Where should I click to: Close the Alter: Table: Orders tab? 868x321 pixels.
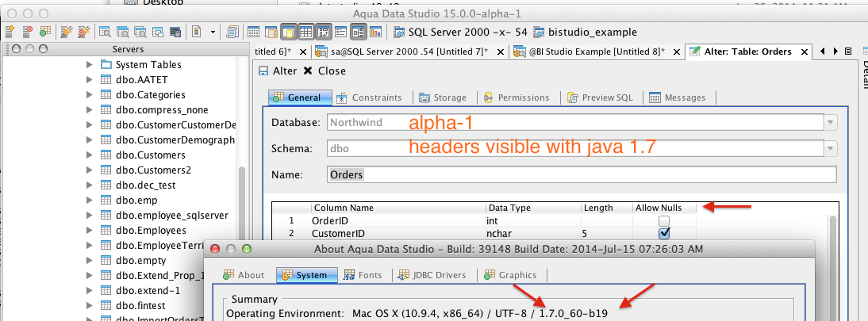(803, 52)
